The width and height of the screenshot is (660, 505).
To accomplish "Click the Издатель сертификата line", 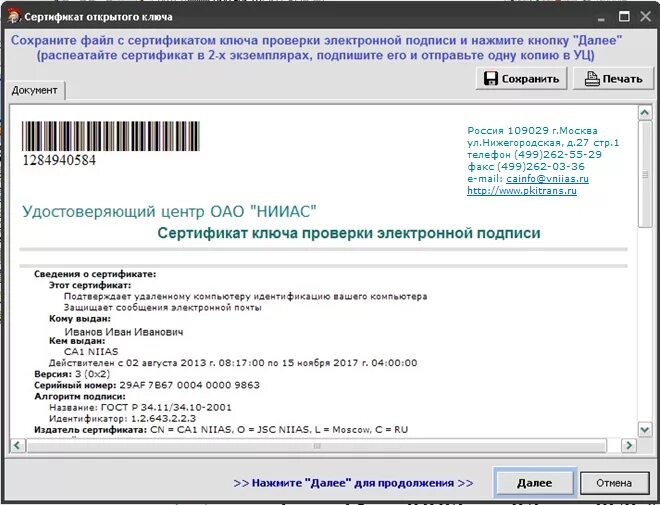I will [x=221, y=430].
